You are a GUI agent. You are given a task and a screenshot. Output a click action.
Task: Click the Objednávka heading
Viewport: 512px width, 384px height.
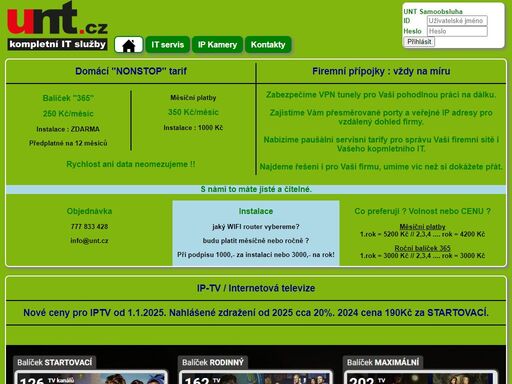(x=89, y=211)
